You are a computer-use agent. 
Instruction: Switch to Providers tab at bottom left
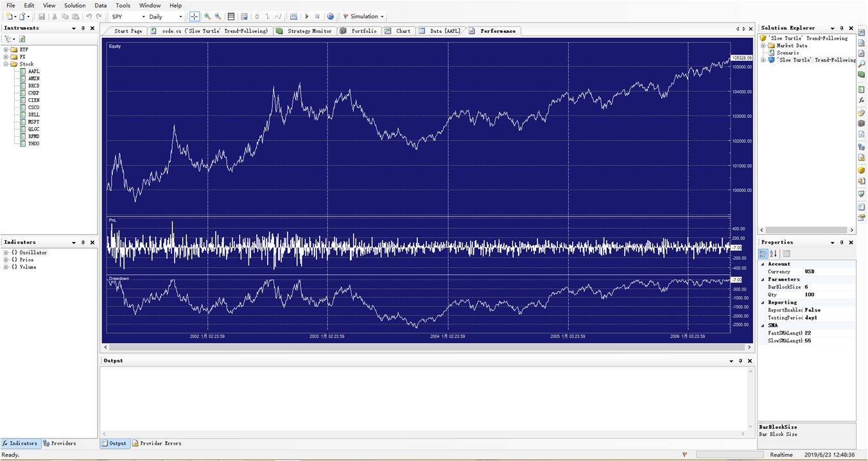tap(59, 443)
